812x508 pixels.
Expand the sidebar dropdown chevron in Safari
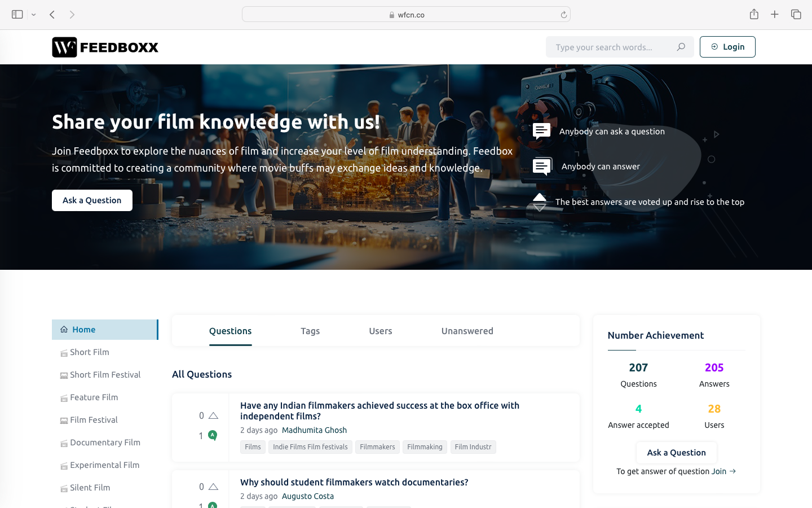tap(34, 15)
